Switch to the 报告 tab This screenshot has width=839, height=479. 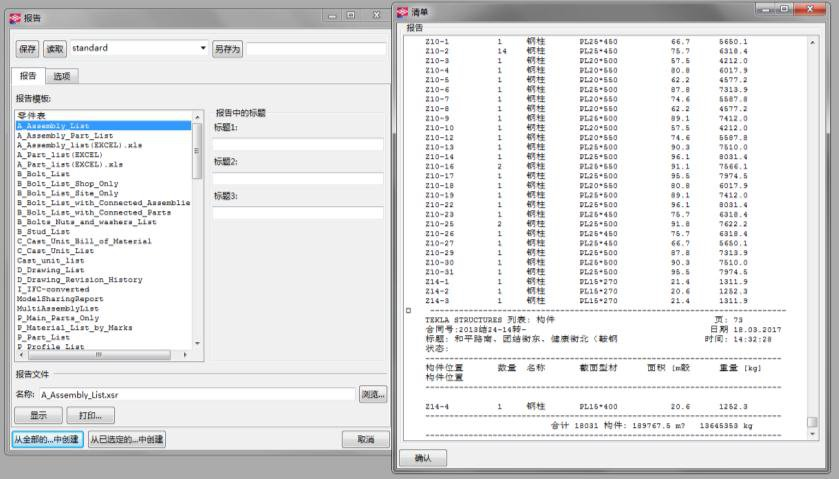[28, 76]
